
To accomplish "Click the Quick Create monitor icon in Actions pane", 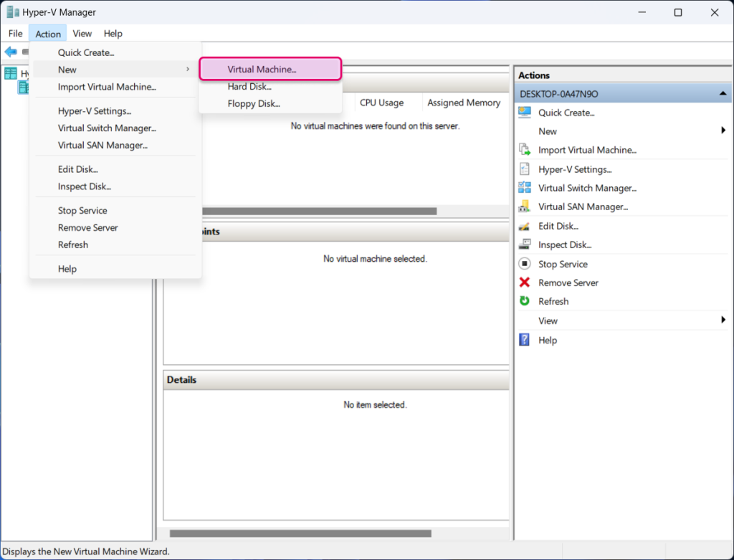I will pos(524,113).
